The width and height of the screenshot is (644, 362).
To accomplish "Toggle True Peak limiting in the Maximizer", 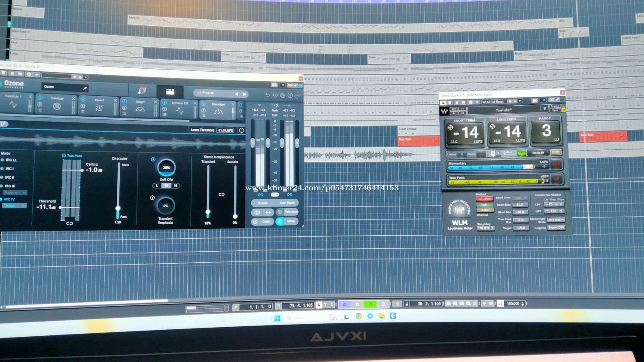I will 64,155.
